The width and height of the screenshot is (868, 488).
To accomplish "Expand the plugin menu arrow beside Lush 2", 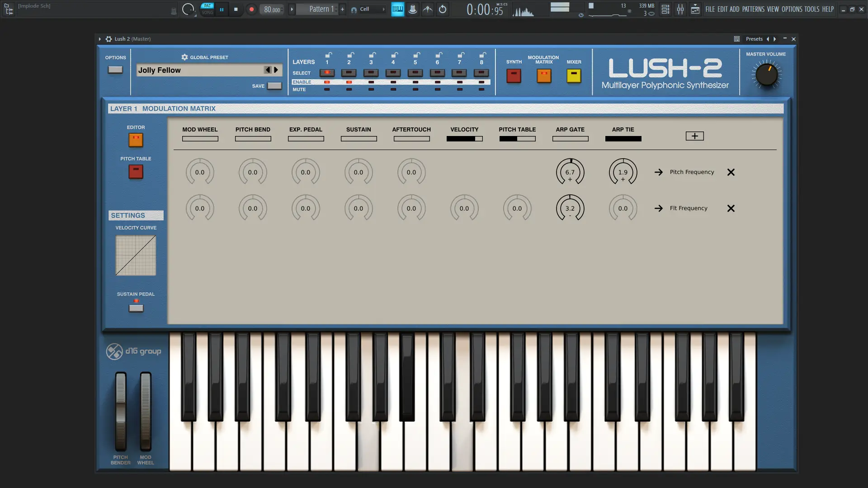I will tap(100, 39).
